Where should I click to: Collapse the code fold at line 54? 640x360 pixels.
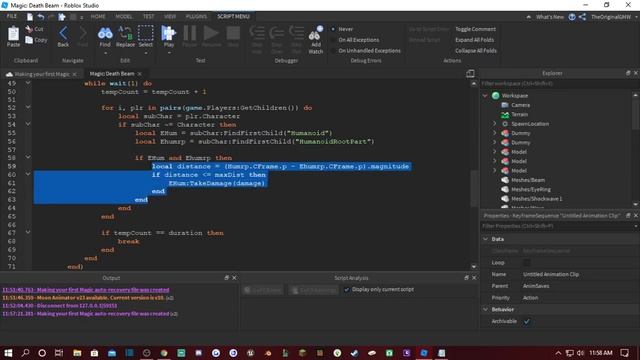(28, 124)
